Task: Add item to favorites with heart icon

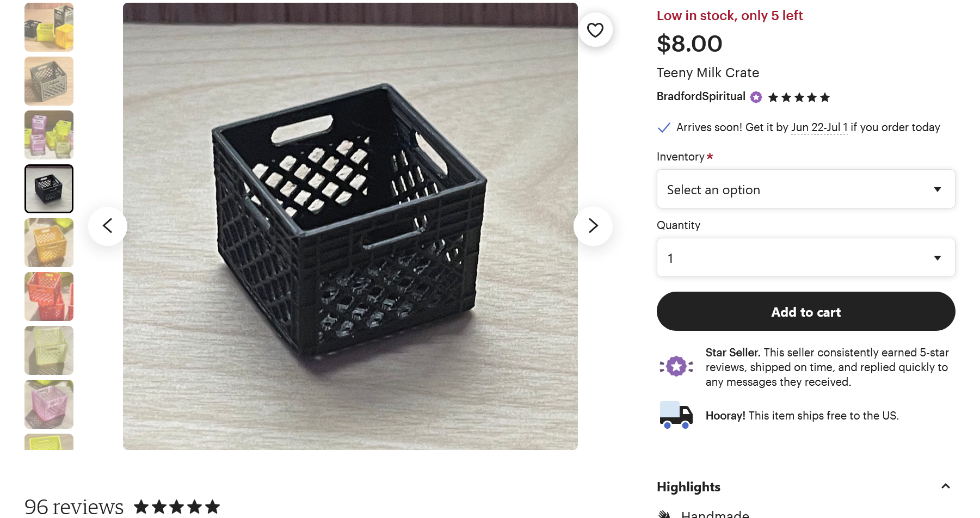Action: [x=595, y=30]
